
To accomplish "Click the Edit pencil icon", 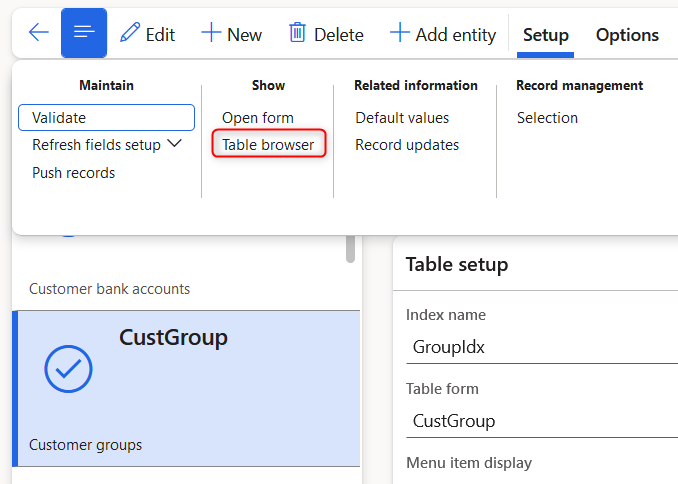I will (x=130, y=33).
